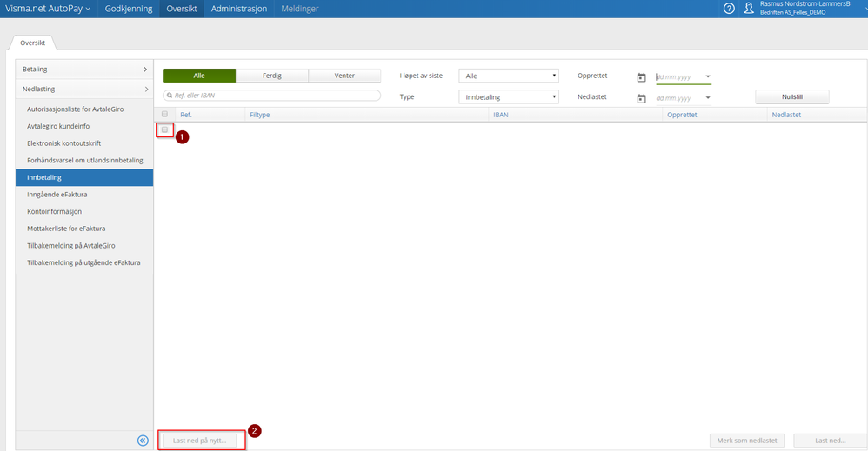Sort by the Ref. column header
This screenshot has width=868, height=451.
click(186, 115)
